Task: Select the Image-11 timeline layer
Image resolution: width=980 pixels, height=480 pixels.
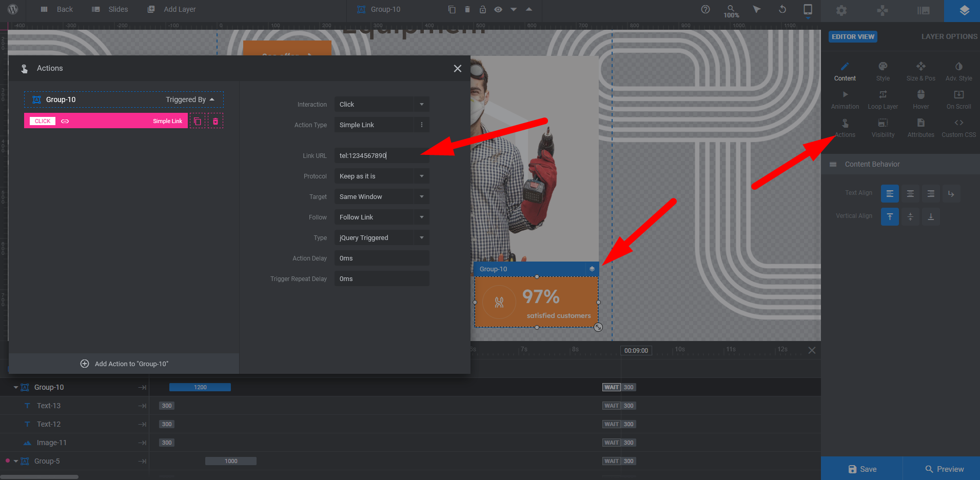Action: pos(51,443)
